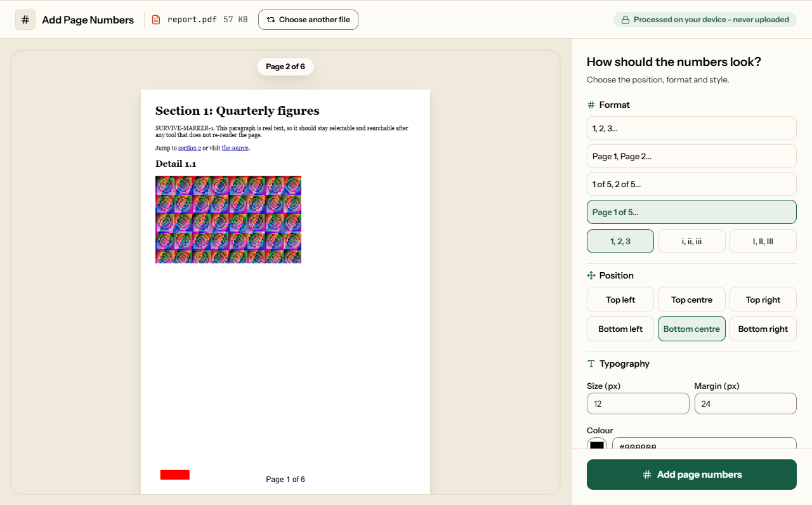Click the Margin (px) input field

[x=745, y=403]
